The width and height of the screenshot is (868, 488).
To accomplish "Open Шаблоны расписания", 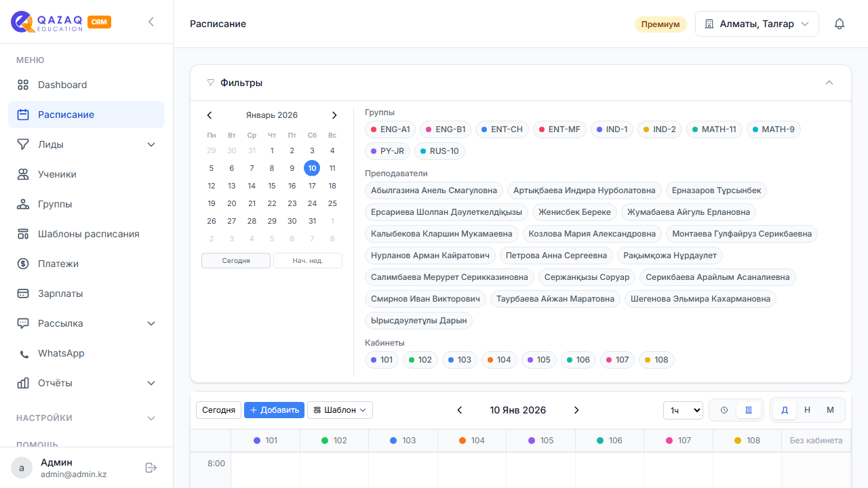I will 86,234.
